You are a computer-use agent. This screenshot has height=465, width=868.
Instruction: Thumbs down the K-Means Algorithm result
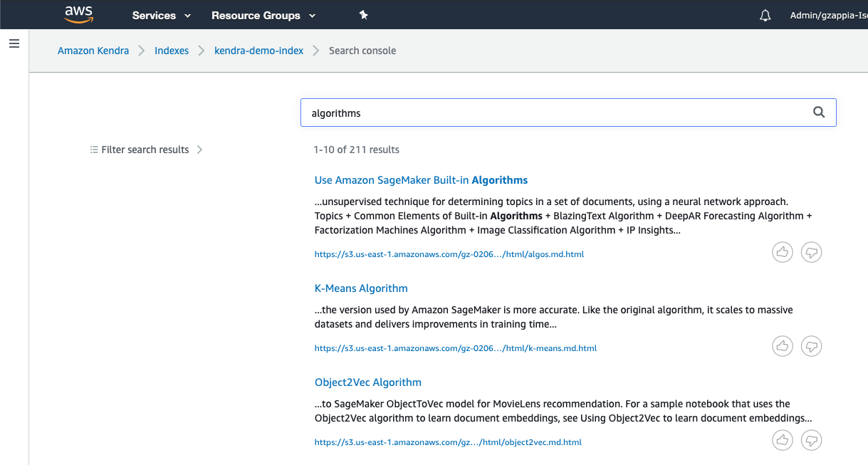click(812, 346)
